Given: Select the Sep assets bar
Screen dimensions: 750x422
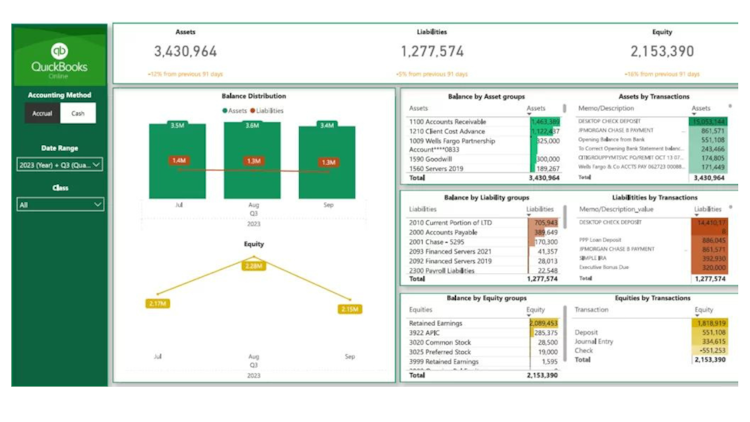Looking at the screenshot, I should click(327, 162).
